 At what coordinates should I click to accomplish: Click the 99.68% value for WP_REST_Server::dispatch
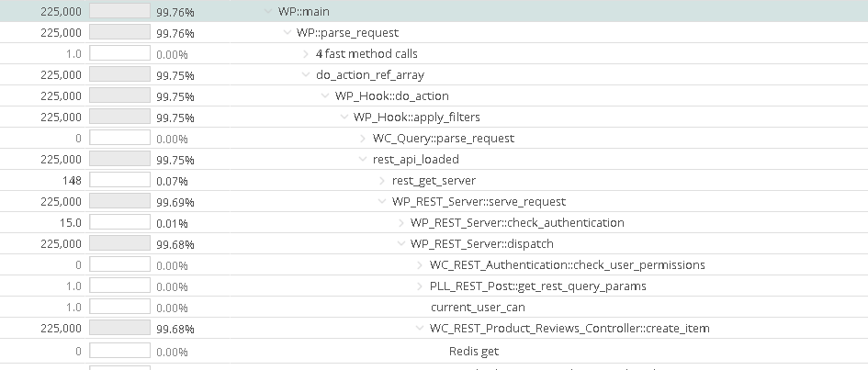175,244
